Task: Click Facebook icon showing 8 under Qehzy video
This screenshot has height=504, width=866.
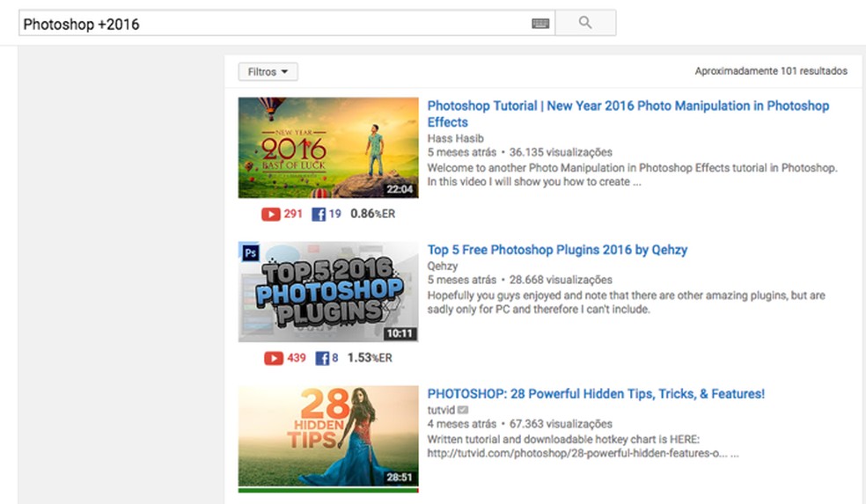Action: [322, 358]
